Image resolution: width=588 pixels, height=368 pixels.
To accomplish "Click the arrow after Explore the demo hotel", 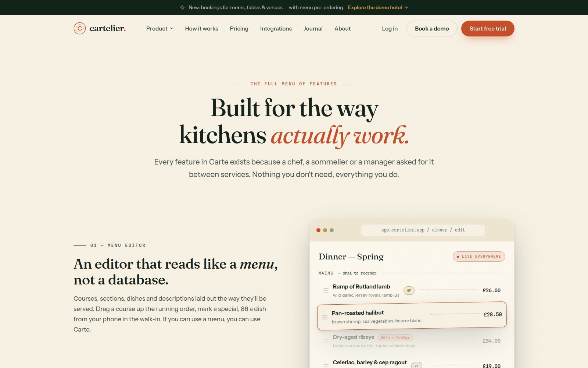I will (x=406, y=7).
